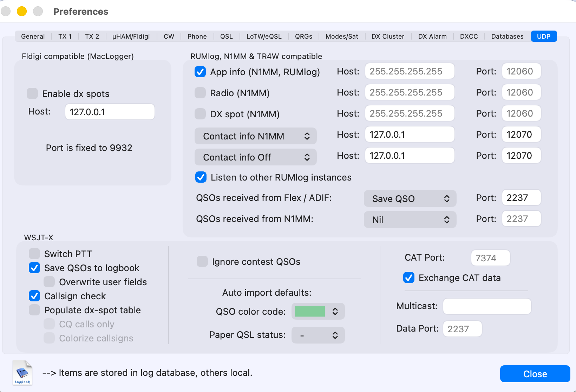576x392 pixels.
Task: Open the Paper QSL status dropdown
Action: pyautogui.click(x=318, y=335)
